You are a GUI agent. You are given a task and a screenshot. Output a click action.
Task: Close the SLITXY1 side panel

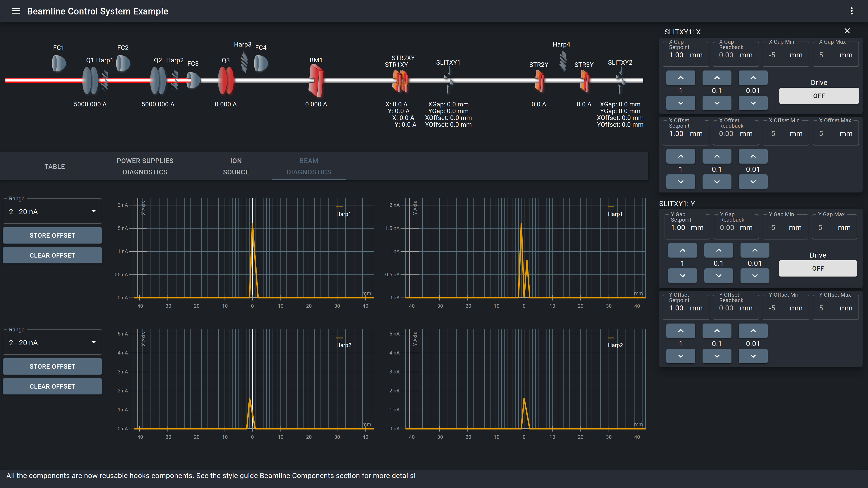point(847,31)
